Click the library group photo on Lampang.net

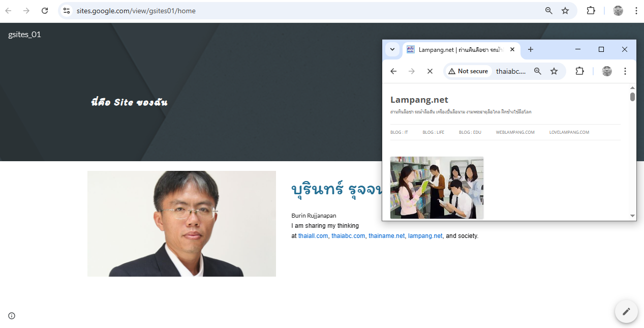point(437,188)
